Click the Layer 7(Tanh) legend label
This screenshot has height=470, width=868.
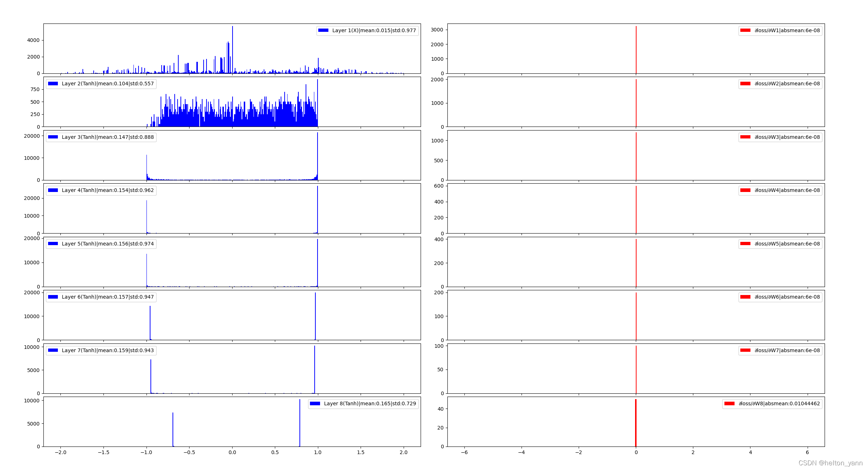click(107, 350)
